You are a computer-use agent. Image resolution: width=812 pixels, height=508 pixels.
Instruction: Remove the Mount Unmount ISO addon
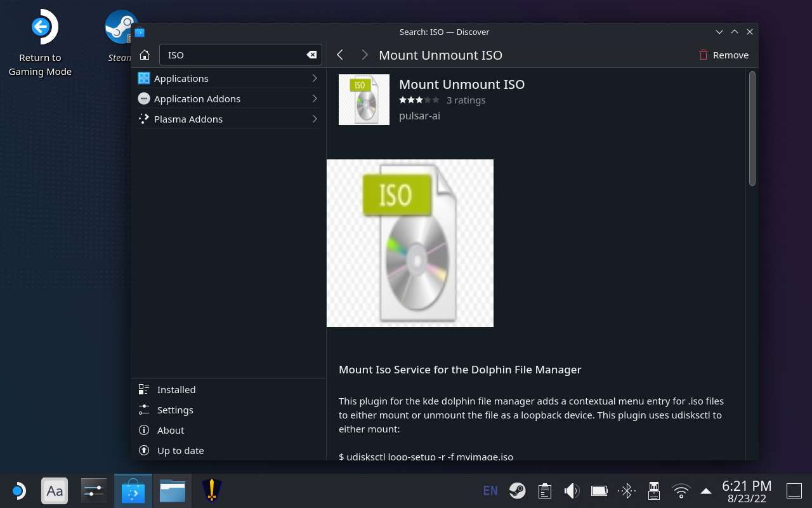(724, 55)
